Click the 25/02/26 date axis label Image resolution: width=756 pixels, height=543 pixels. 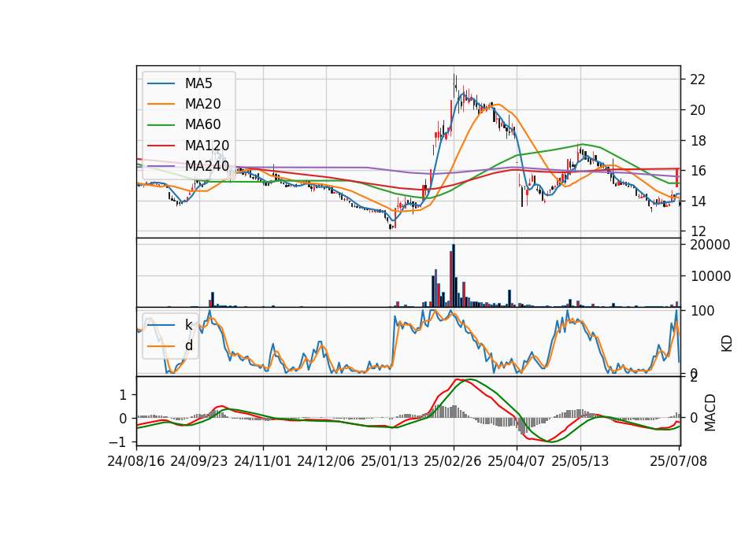[x=453, y=461]
